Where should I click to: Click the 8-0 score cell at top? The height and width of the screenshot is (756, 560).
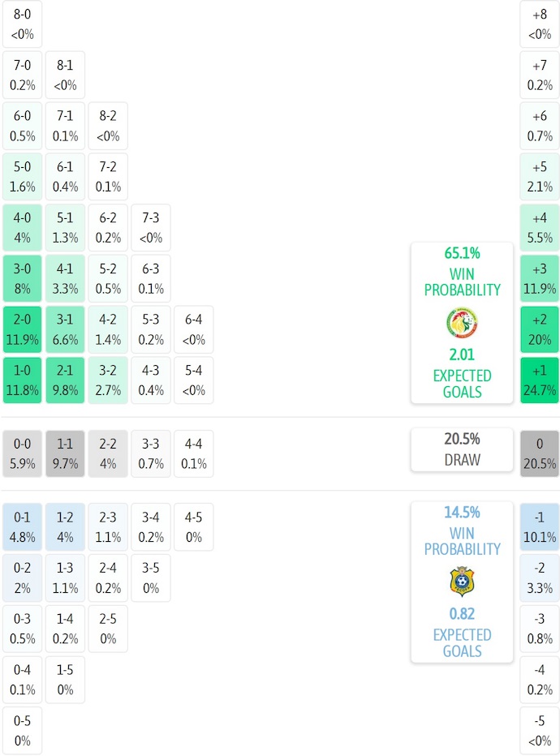(23, 24)
